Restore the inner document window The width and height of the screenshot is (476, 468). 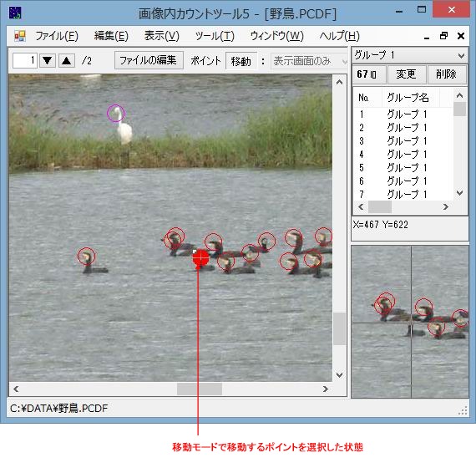(x=443, y=36)
